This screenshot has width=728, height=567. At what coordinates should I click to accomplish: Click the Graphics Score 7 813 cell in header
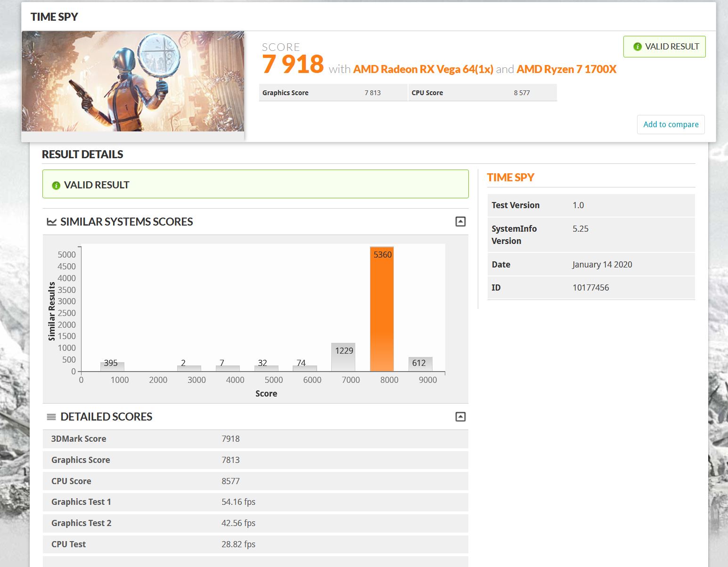pyautogui.click(x=333, y=93)
